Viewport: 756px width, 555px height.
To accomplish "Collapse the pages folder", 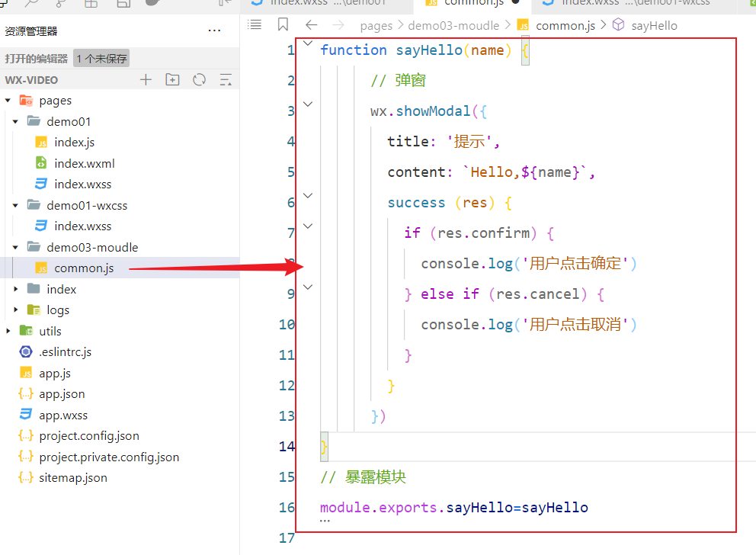I will [x=8, y=101].
